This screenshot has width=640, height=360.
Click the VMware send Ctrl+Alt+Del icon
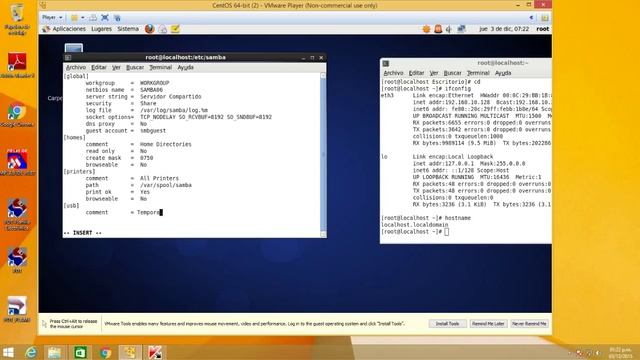coord(93,18)
